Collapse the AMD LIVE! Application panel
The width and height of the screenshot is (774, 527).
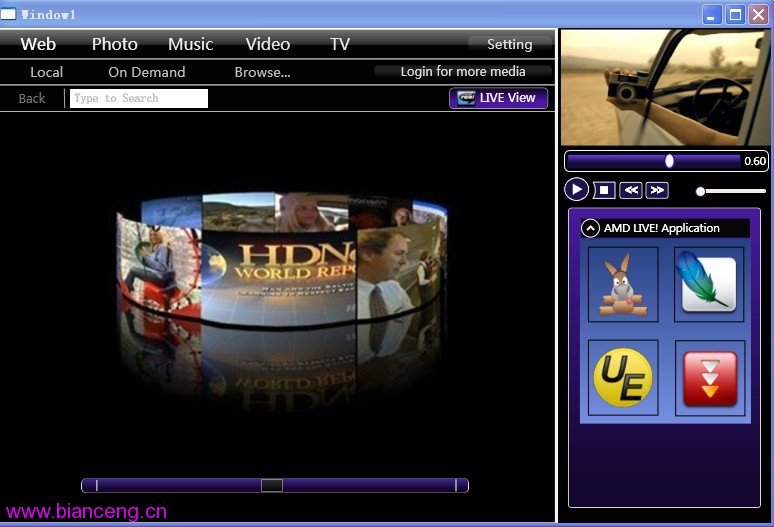[591, 228]
